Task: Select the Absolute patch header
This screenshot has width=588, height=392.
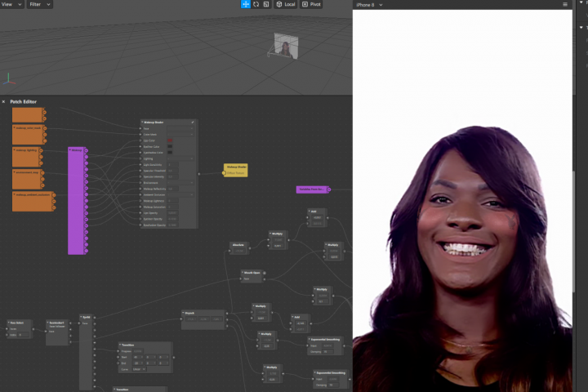Action: [x=238, y=244]
